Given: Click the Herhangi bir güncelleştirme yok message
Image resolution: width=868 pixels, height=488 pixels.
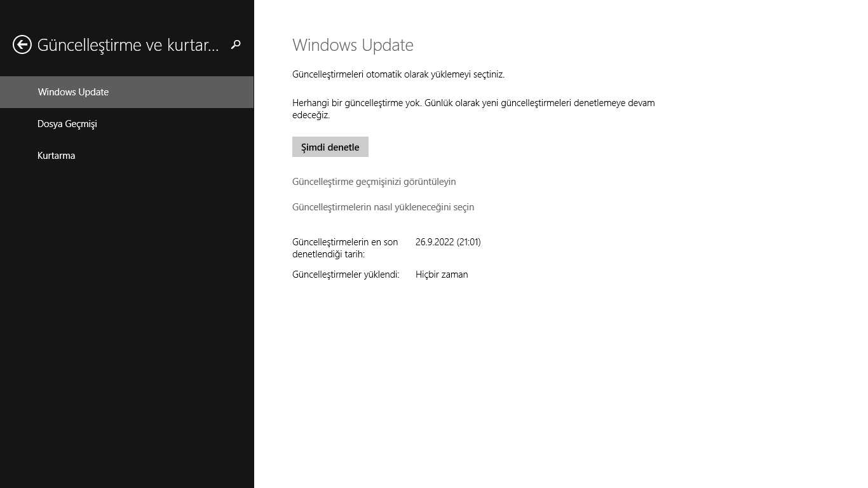Looking at the screenshot, I should 473,109.
